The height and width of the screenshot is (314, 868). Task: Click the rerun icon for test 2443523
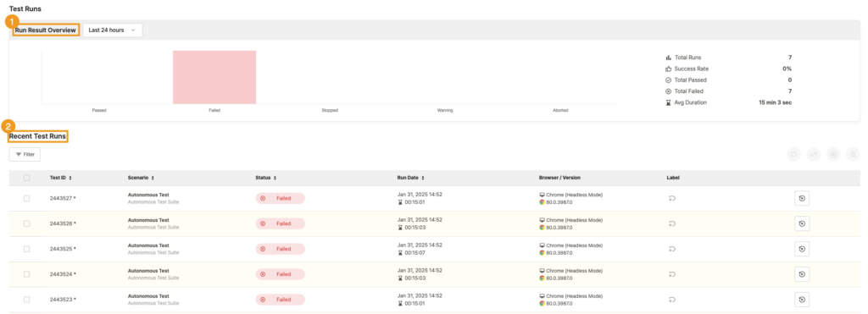point(802,299)
